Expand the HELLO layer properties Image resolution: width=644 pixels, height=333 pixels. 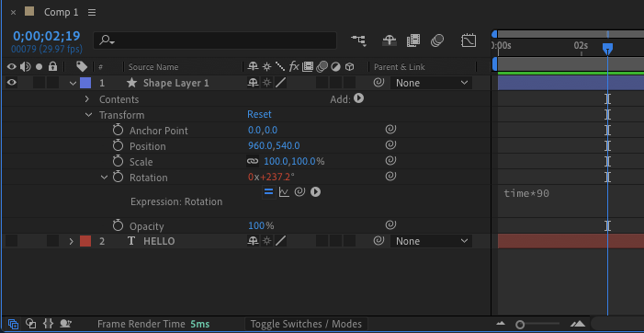coord(71,241)
